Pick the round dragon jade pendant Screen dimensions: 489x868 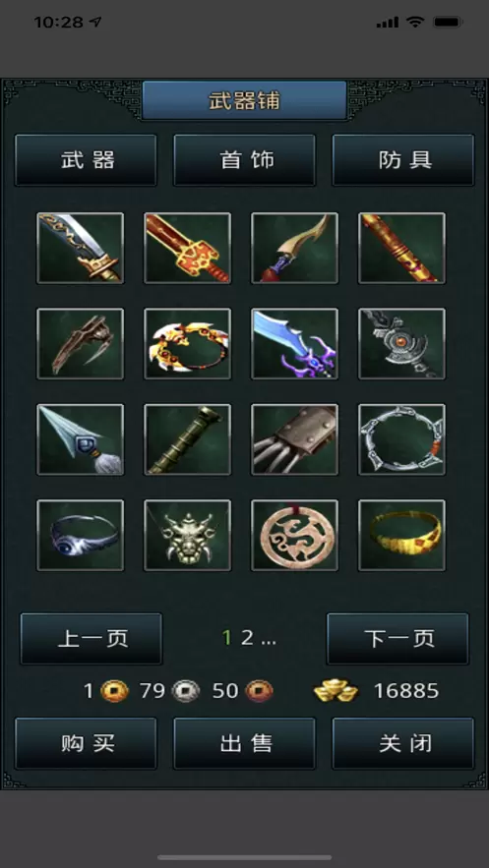(x=294, y=536)
